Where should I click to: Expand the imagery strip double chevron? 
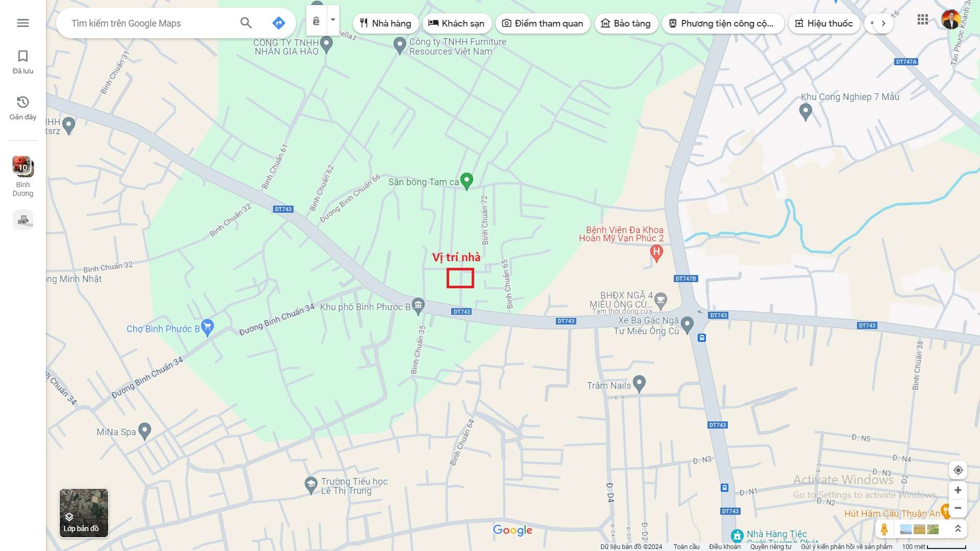pos(958,529)
